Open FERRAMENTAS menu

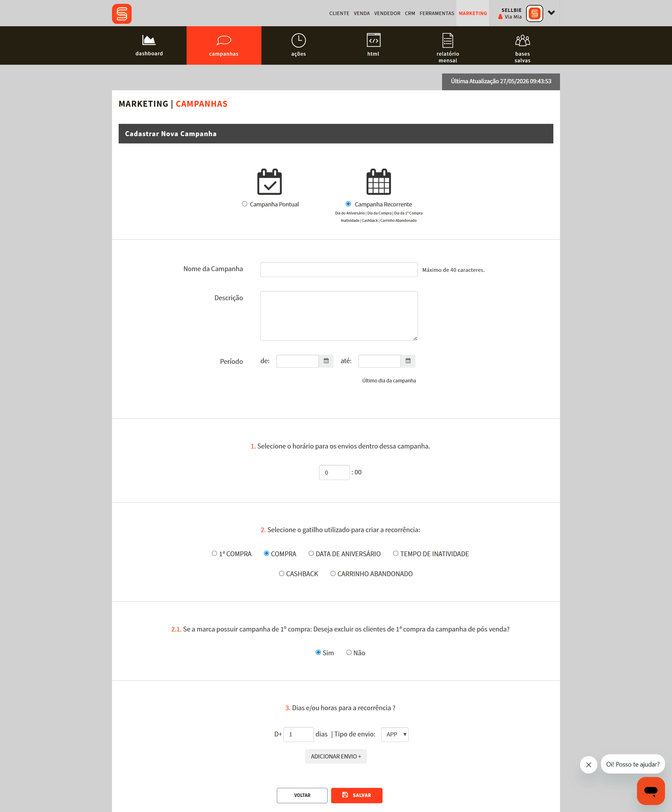(437, 13)
